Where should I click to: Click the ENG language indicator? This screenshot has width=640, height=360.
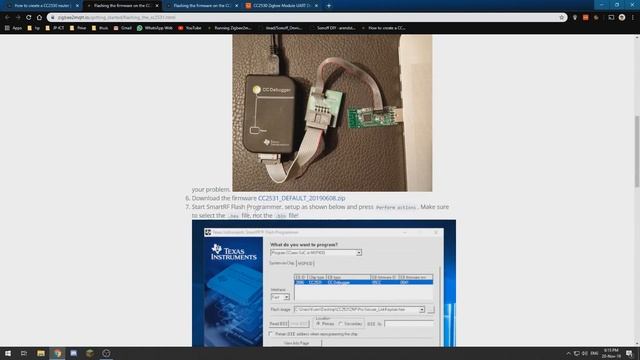[594, 353]
